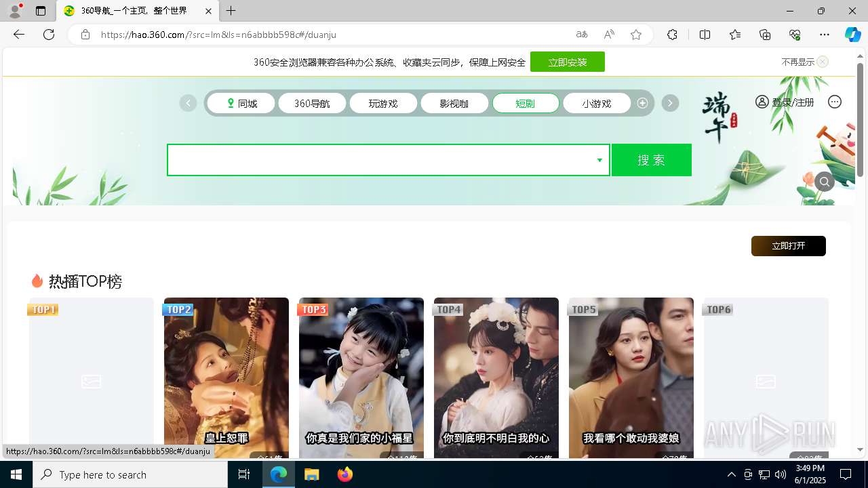Image resolution: width=868 pixels, height=488 pixels.
Task: Expand the search box dropdown arrow
Action: tap(599, 160)
